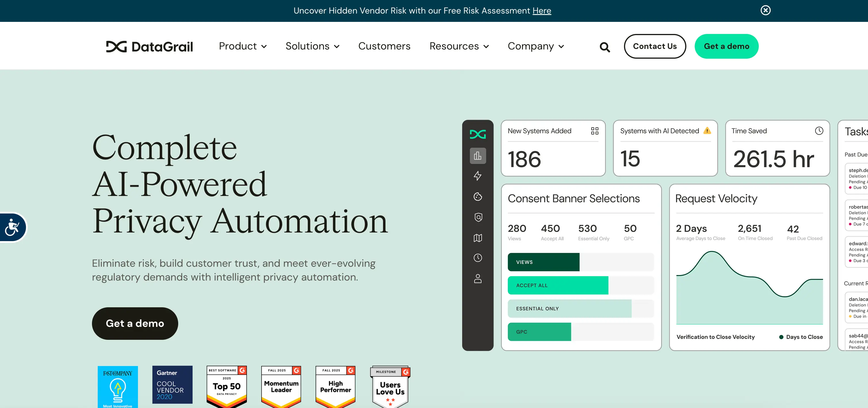This screenshot has width=868, height=408.
Task: Click the bar chart dashboard sidebar icon
Action: 477,156
